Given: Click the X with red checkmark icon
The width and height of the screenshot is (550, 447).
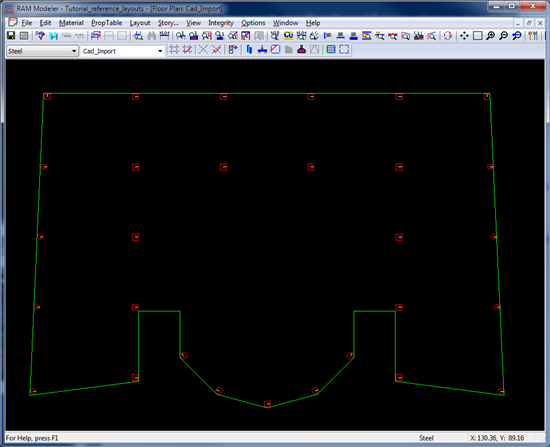Looking at the screenshot, I should coord(216,49).
